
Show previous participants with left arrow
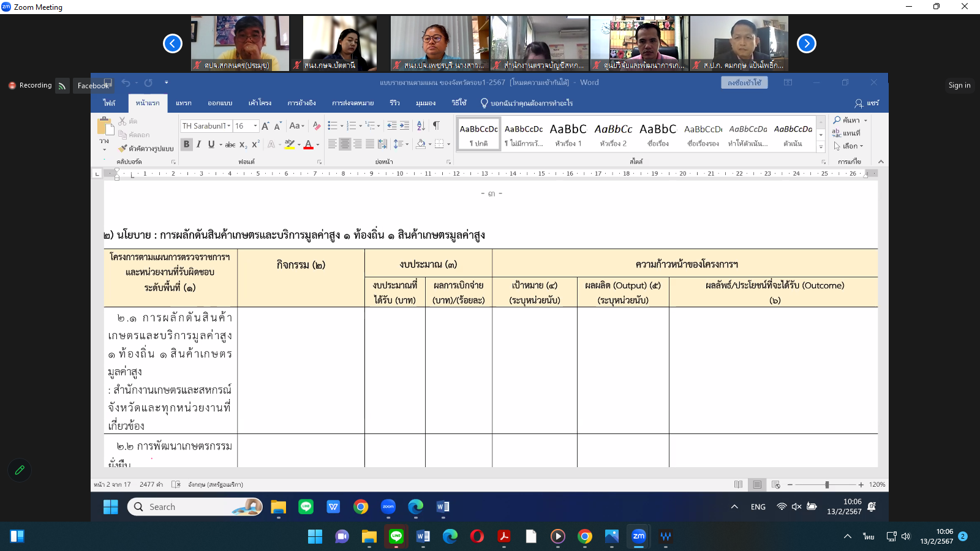click(173, 43)
